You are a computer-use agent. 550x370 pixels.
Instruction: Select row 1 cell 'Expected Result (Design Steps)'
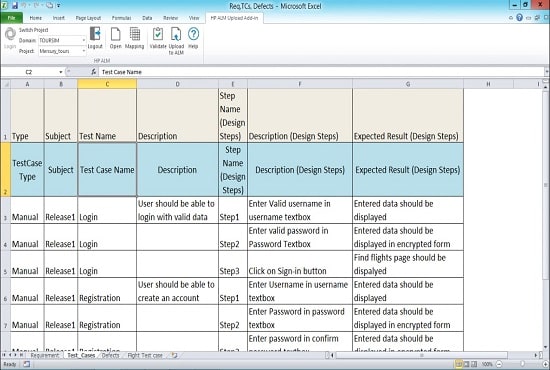coord(408,115)
